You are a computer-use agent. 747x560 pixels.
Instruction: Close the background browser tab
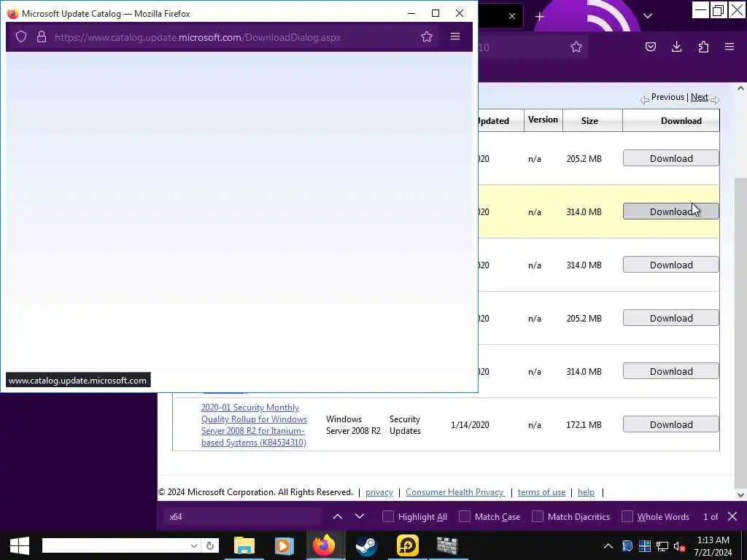(511, 16)
